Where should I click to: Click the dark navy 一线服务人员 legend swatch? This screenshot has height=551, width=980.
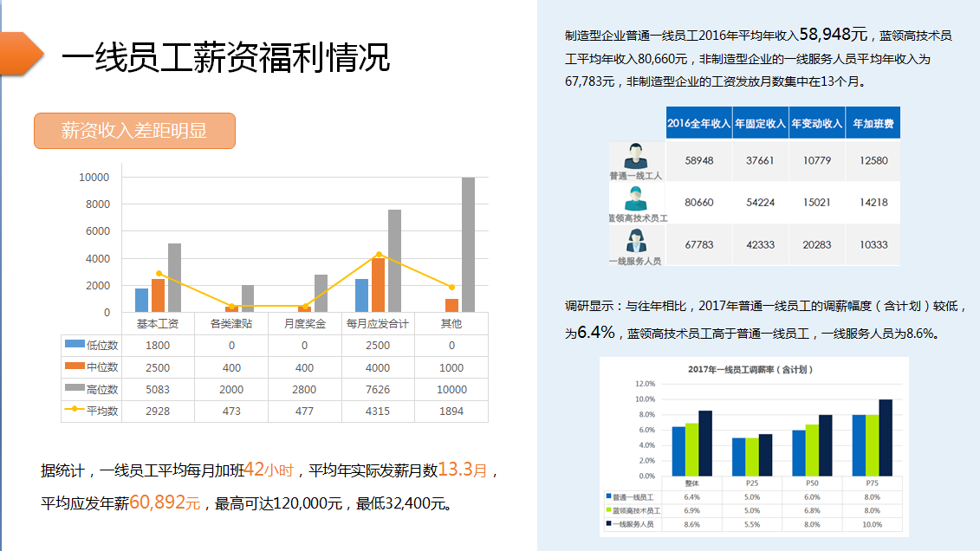point(608,524)
